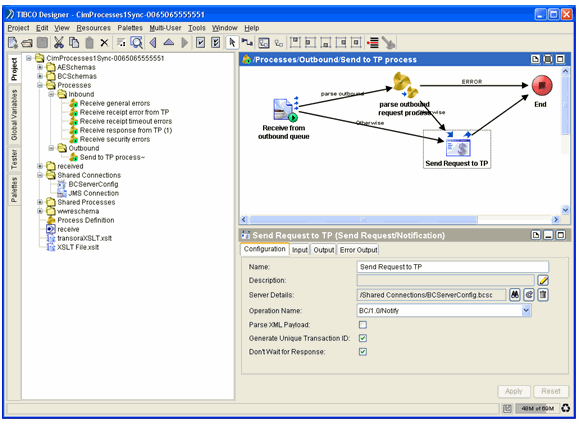Collapse the Shared Connections folder
Viewport: 580px width, 422px height.
tap(40, 175)
